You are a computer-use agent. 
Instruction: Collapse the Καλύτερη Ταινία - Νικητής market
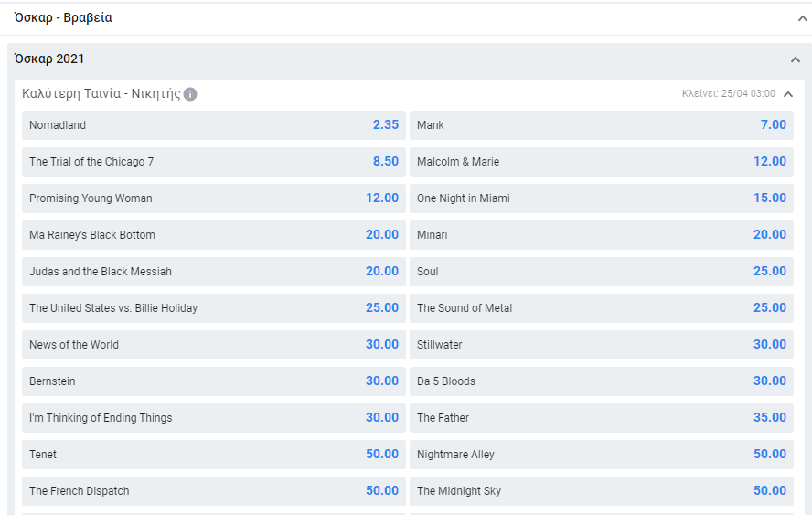(788, 94)
